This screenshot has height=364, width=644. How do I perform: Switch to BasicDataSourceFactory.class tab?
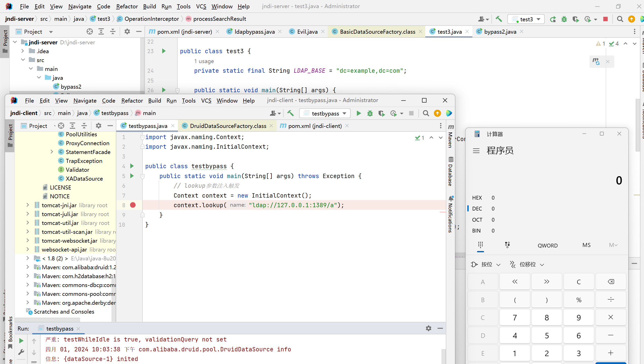[377, 32]
